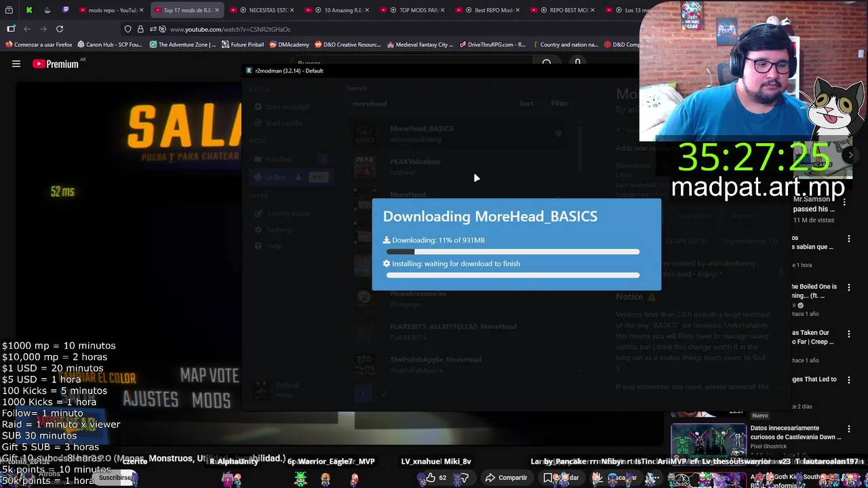Reload the page in the Firefox toolbar

(x=60, y=29)
